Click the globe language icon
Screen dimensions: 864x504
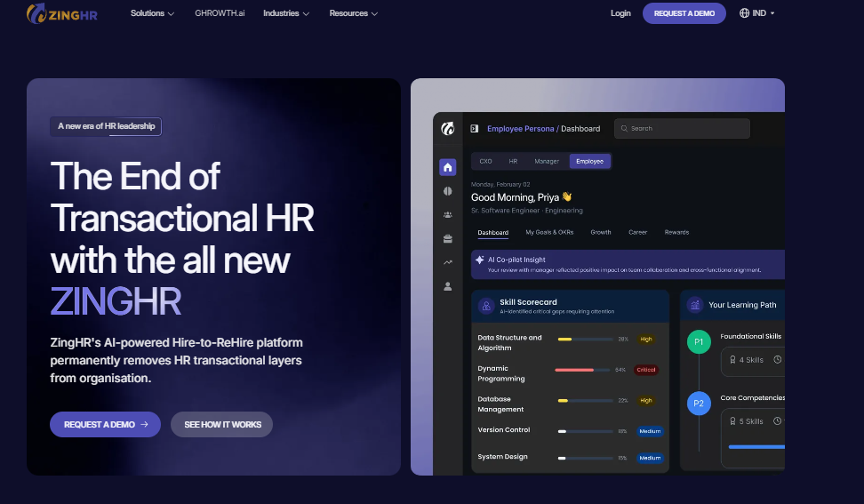point(744,13)
